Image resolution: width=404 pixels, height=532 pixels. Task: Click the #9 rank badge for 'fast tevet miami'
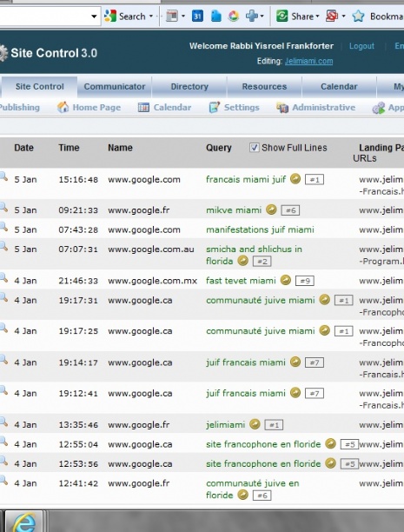pos(305,281)
